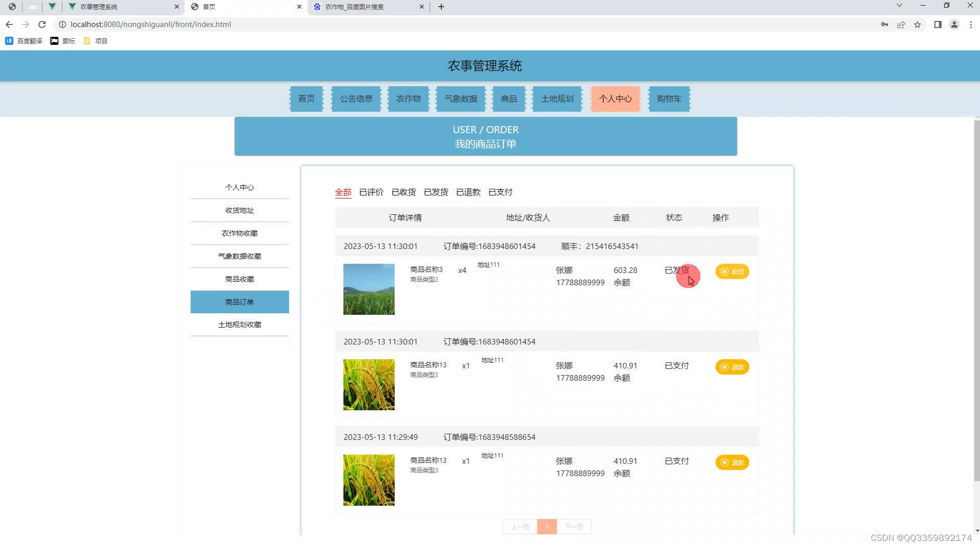Select 收货地址 in the left sidebar
This screenshot has width=980, height=547.
pyautogui.click(x=239, y=210)
